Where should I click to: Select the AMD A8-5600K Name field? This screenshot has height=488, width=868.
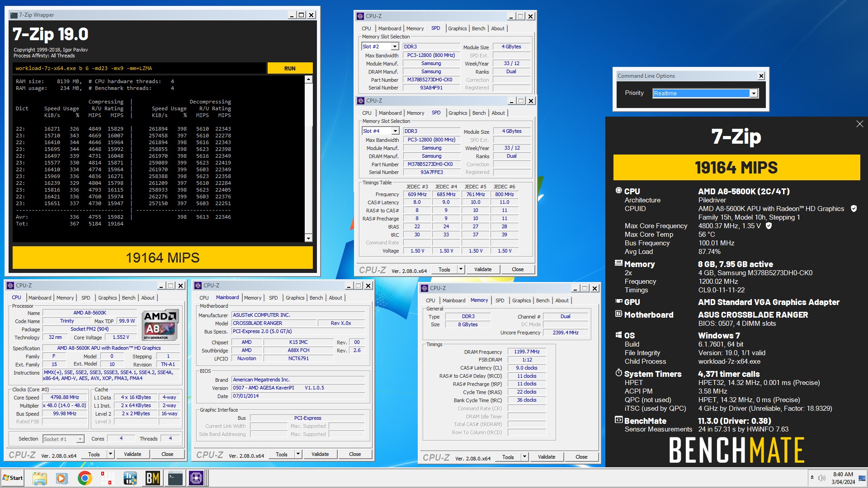(x=90, y=313)
